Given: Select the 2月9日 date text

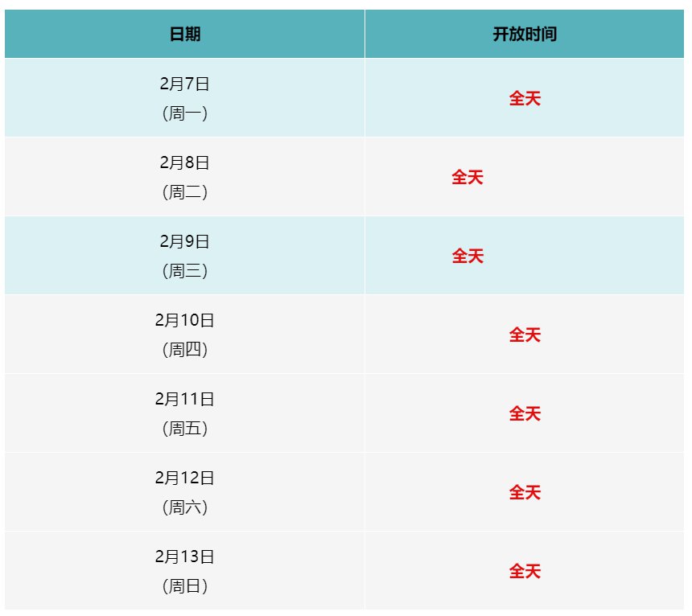Looking at the screenshot, I should 185,241.
